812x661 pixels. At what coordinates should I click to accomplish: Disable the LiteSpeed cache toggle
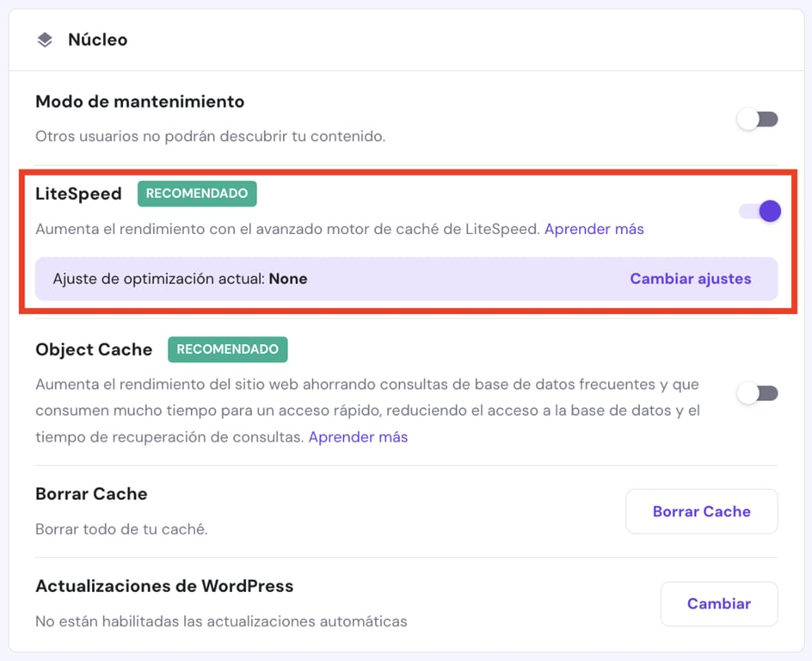[757, 210]
